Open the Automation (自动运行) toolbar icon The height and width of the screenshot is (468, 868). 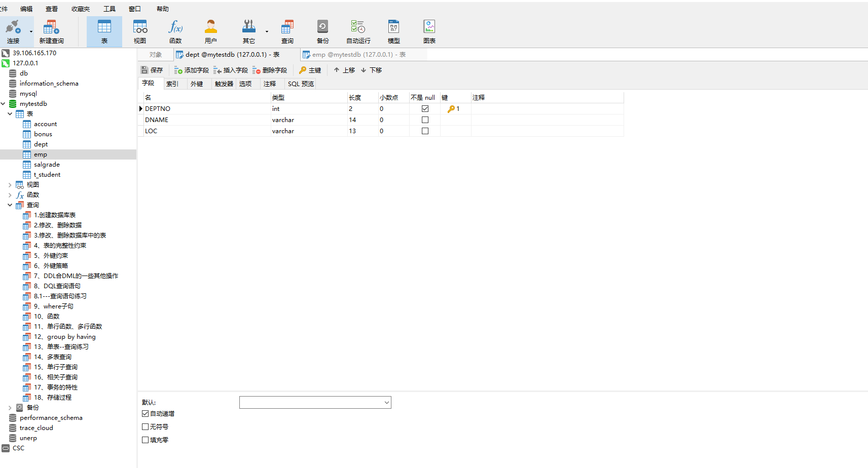[x=358, y=31]
